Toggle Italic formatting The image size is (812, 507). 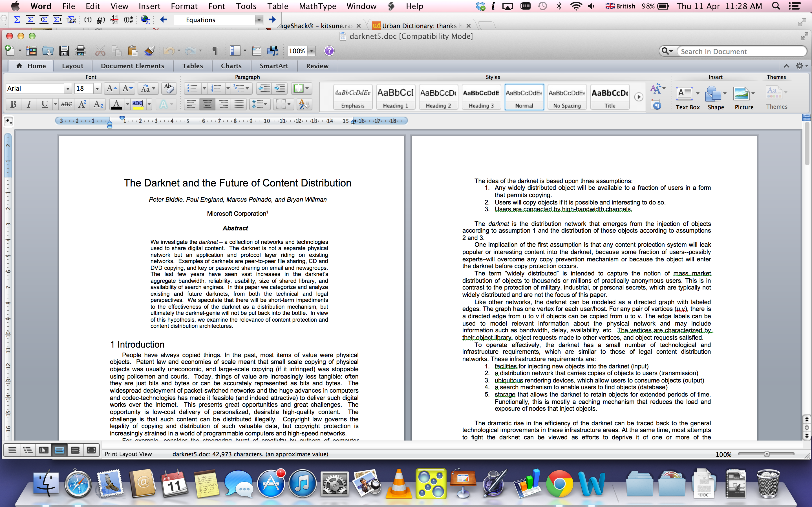pyautogui.click(x=29, y=104)
